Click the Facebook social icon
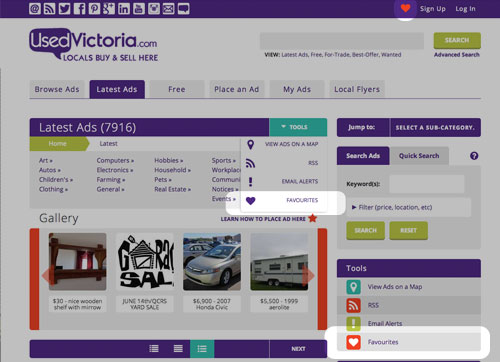 (x=79, y=9)
